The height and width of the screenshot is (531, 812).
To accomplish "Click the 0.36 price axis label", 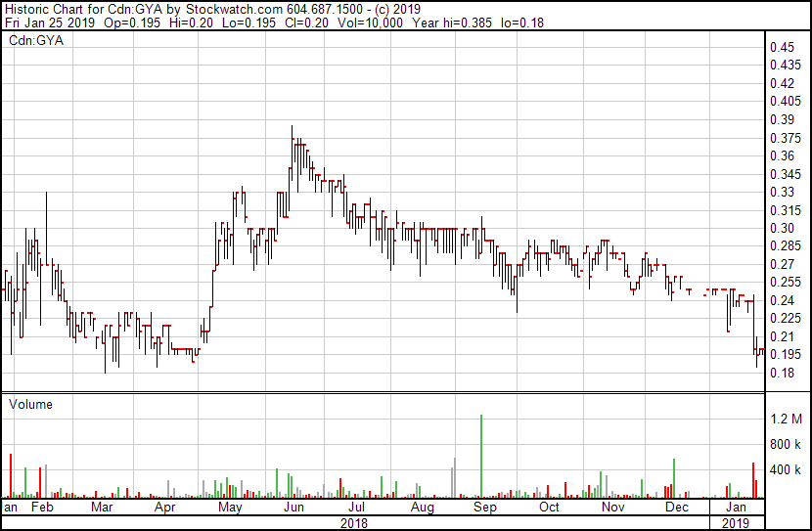I will point(782,155).
